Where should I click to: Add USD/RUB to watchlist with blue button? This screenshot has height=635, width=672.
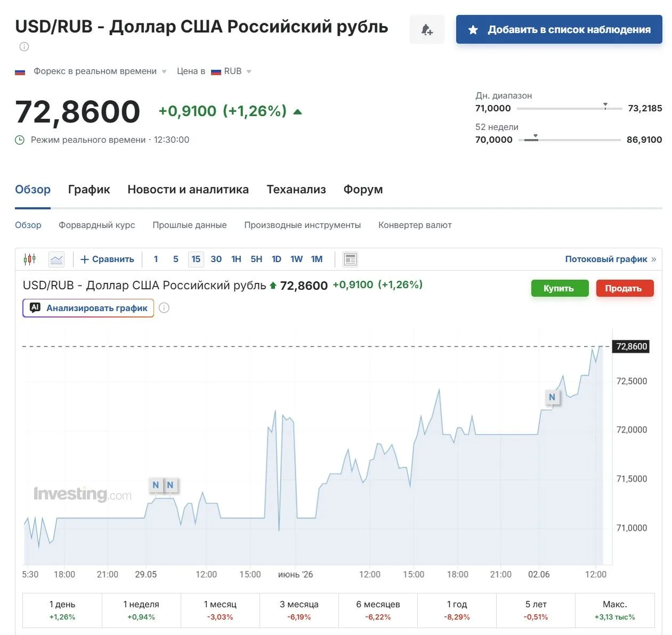pos(559,30)
